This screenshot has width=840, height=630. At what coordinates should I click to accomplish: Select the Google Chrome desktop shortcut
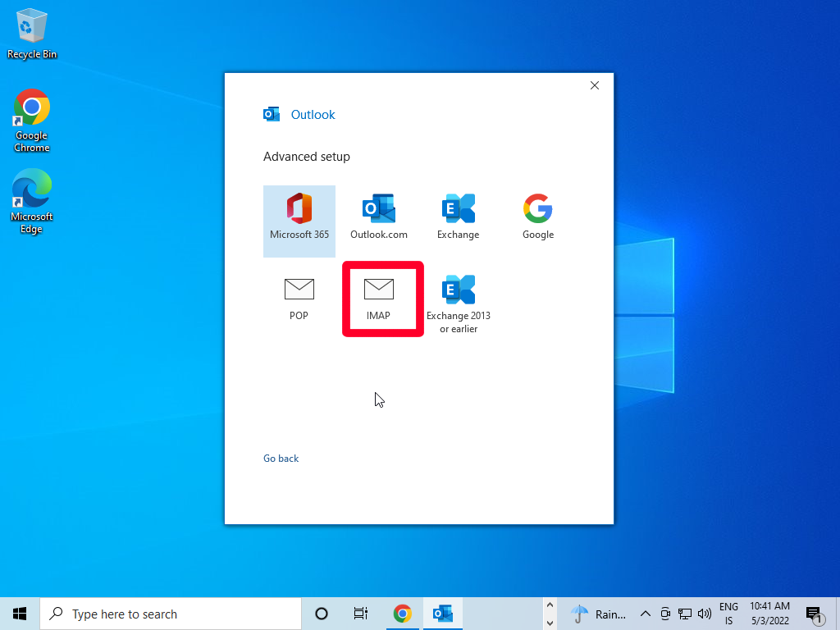click(32, 119)
